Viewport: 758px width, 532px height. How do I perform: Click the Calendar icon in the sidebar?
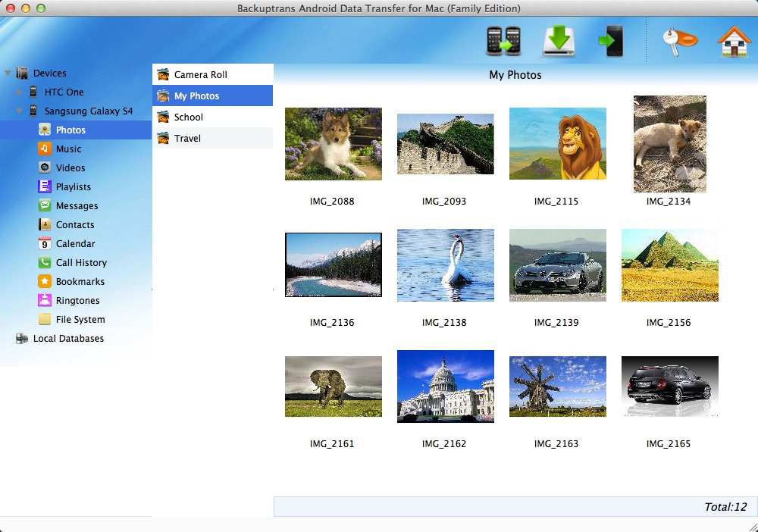point(45,243)
